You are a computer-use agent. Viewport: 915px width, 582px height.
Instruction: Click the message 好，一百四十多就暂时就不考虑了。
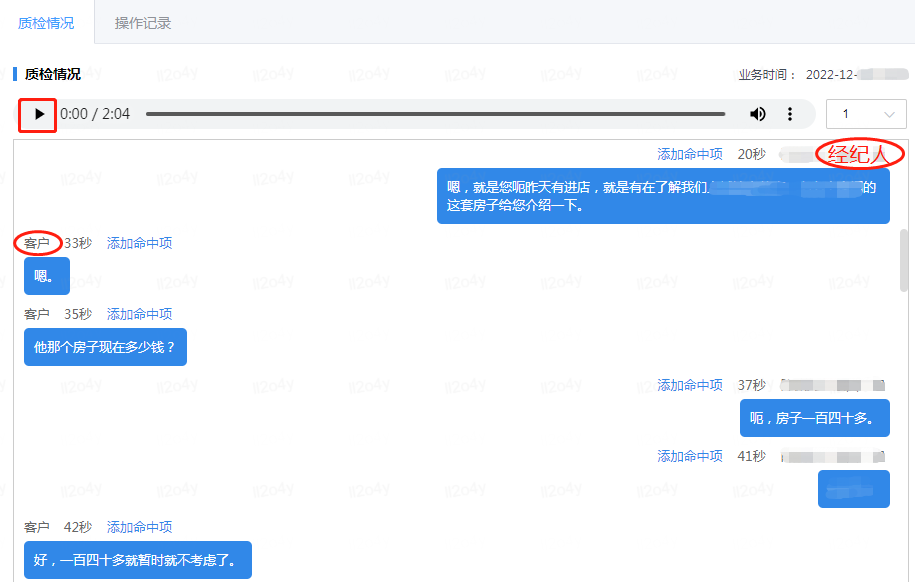coord(137,560)
